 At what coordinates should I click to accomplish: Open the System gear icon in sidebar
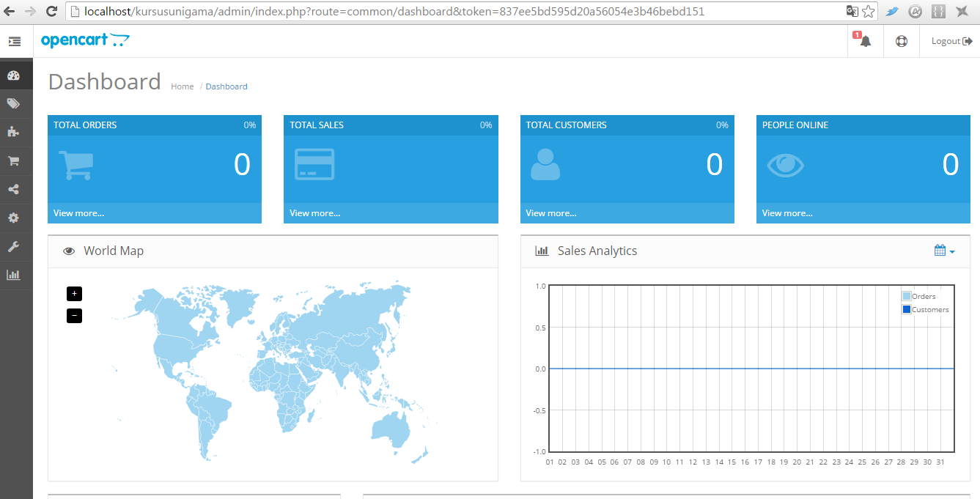tap(13, 218)
